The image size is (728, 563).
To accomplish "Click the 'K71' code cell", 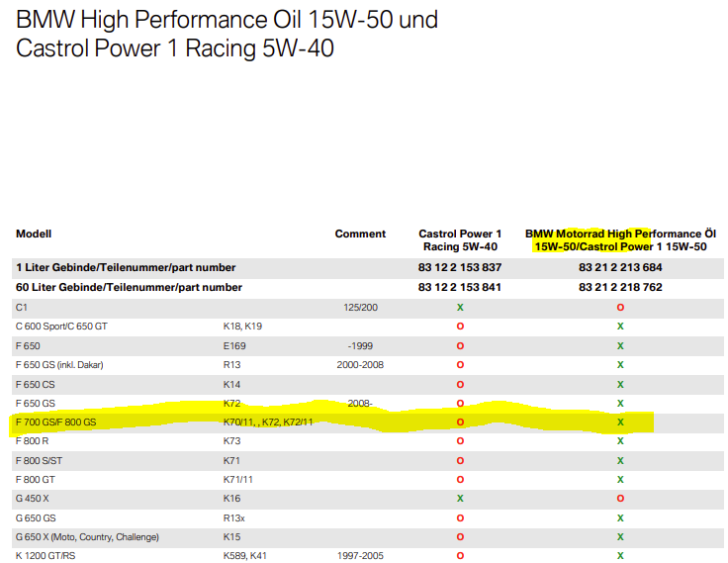I will (231, 460).
